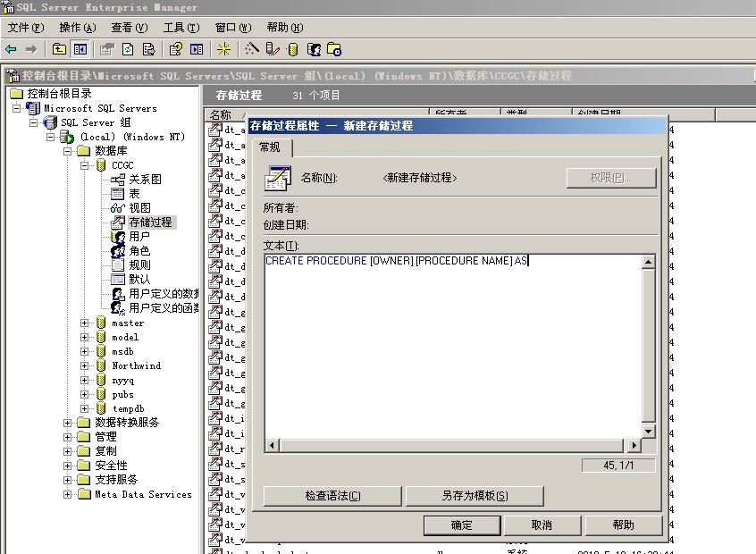756x554 pixels.
Task: Run a wizard with the wand icon
Action: point(251,49)
